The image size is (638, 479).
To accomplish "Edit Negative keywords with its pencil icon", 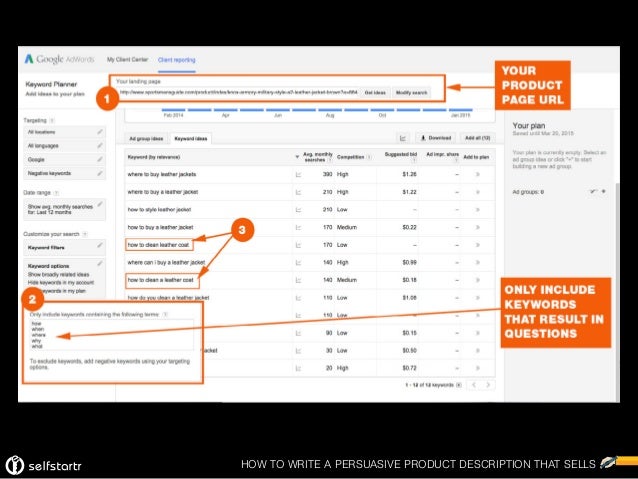I will pyautogui.click(x=100, y=173).
